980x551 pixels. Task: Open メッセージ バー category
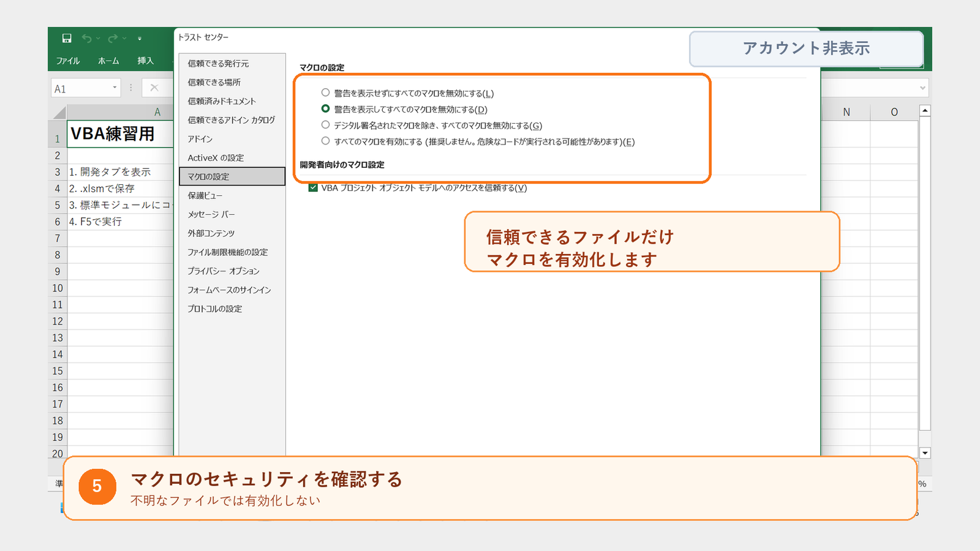232,214
